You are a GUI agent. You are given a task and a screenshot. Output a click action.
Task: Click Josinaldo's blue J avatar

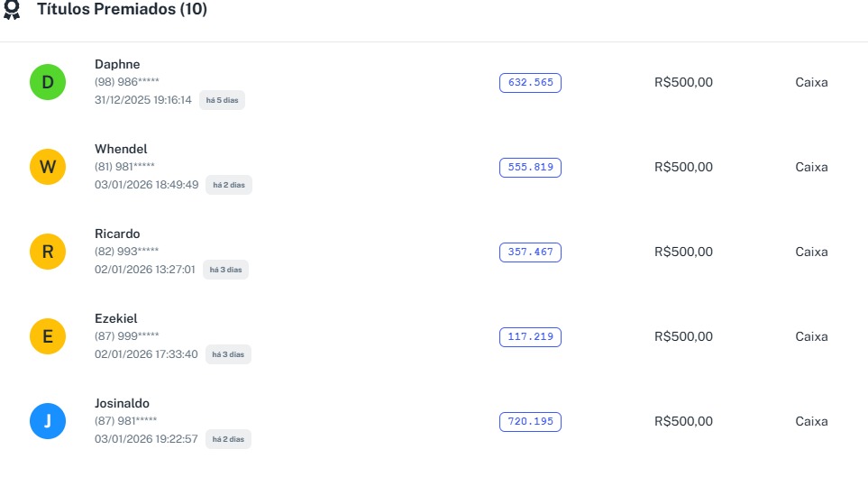tap(48, 421)
